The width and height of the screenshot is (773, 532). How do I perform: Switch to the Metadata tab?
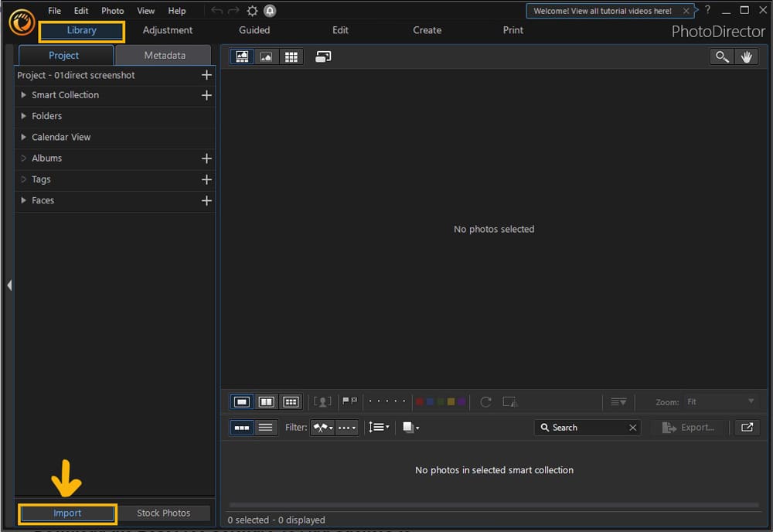click(x=162, y=55)
